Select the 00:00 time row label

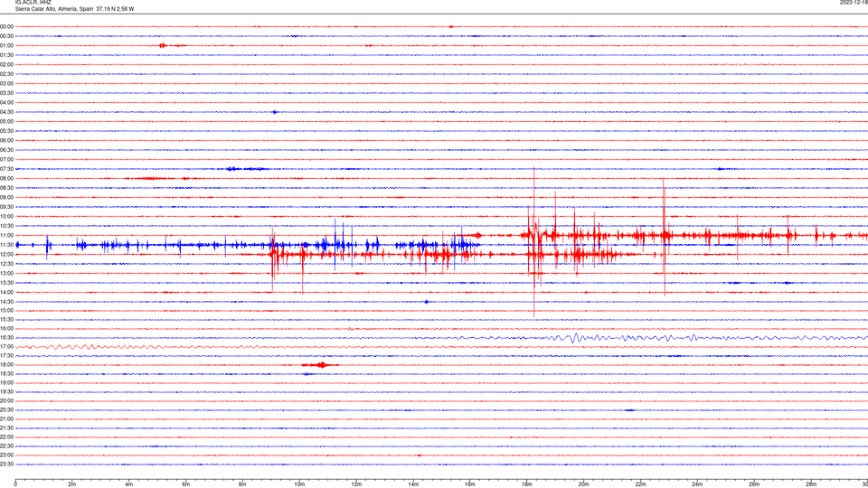coord(6,26)
